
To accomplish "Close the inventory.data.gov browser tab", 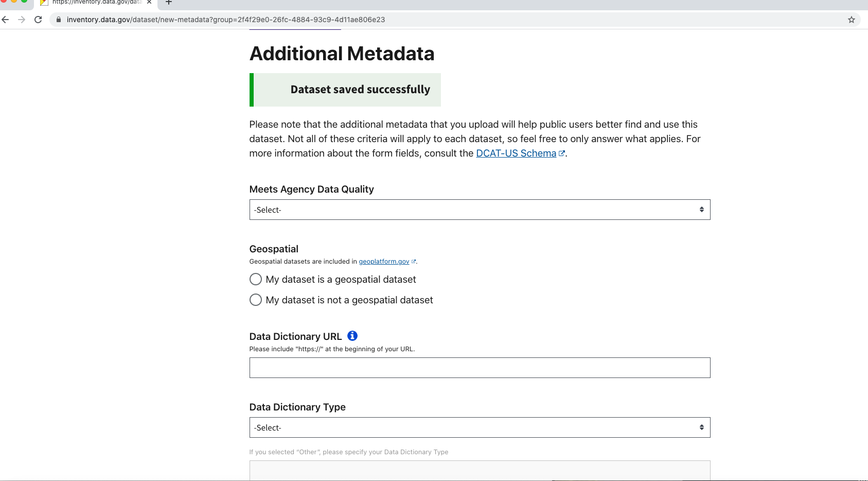I will coord(149,3).
